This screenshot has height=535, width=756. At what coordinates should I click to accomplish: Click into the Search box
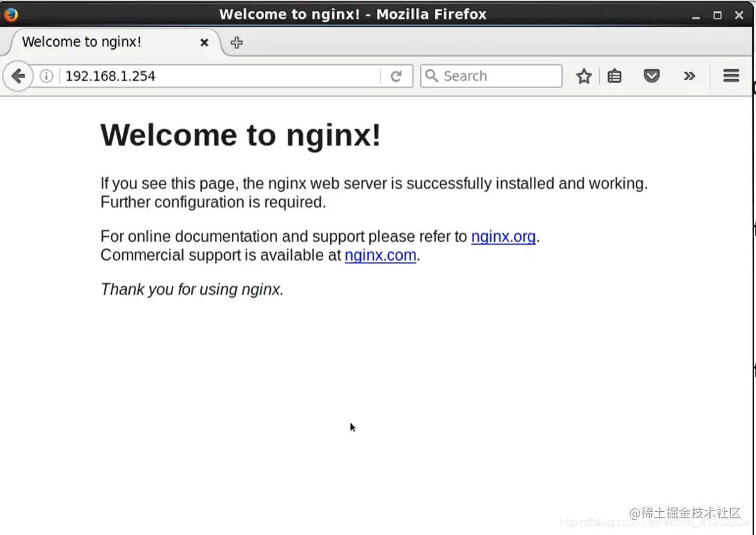[x=491, y=76]
